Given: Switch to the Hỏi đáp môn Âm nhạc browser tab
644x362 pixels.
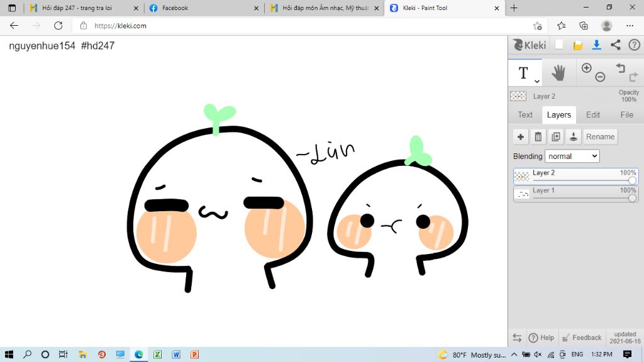Looking at the screenshot, I should pyautogui.click(x=326, y=8).
